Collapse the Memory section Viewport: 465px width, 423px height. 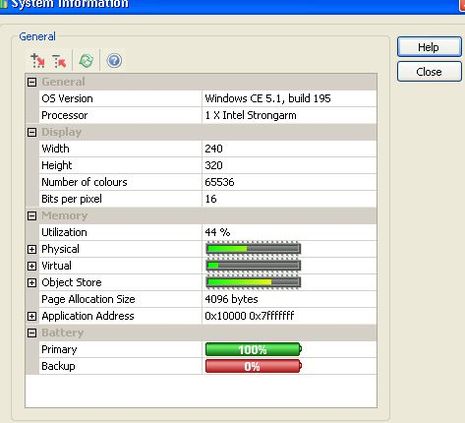32,216
